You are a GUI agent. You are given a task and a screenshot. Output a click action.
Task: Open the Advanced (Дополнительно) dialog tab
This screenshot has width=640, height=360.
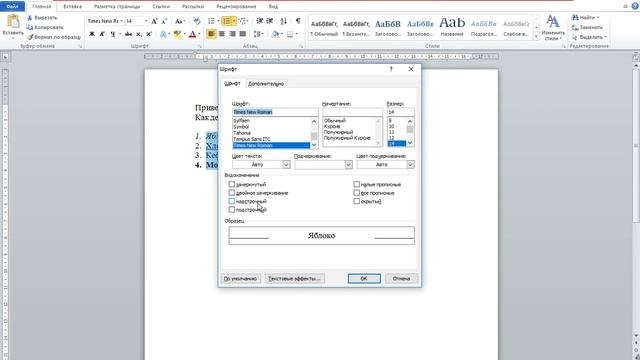(266, 84)
